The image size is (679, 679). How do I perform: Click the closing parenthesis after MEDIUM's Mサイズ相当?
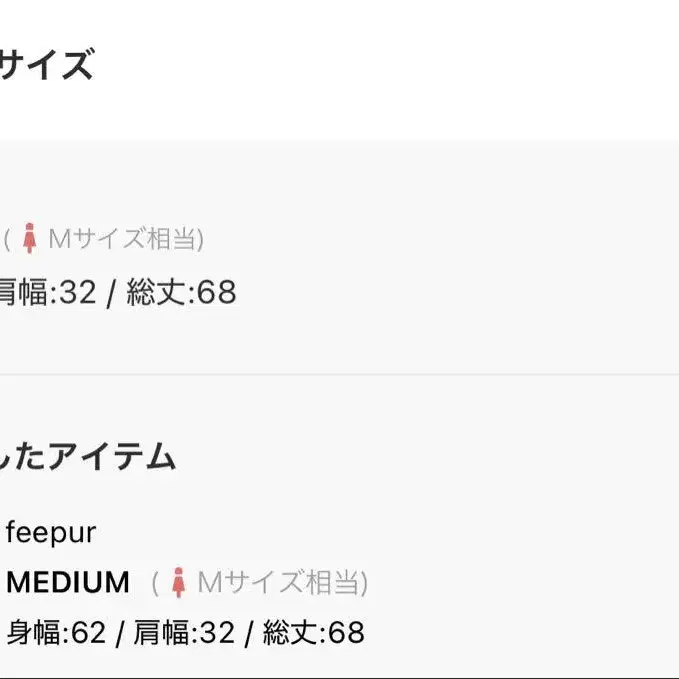365,582
